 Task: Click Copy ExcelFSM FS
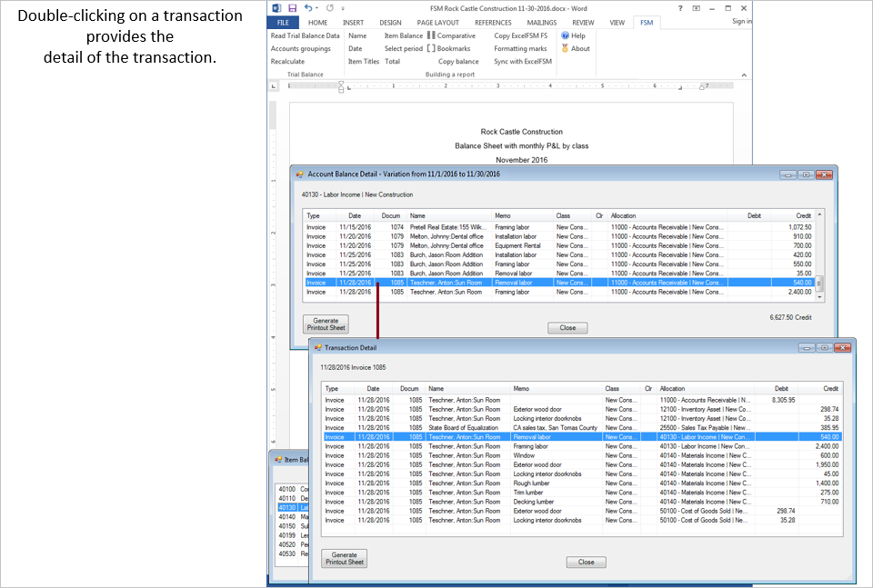520,35
